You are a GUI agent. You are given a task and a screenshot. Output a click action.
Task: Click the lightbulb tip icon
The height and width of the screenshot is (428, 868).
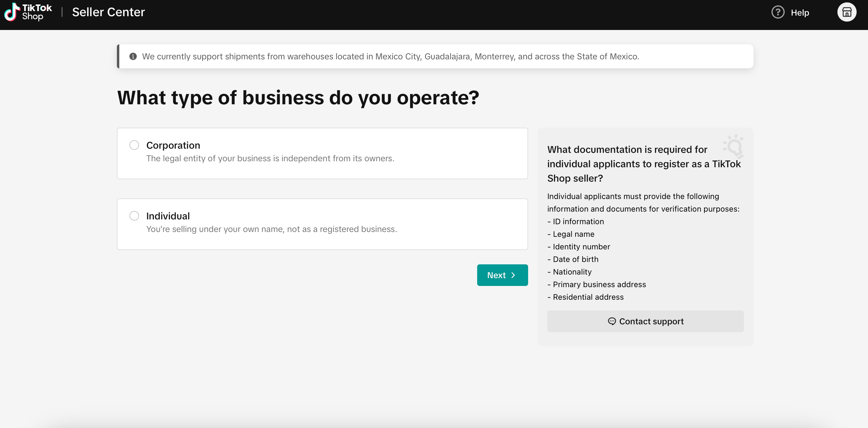pyautogui.click(x=734, y=146)
